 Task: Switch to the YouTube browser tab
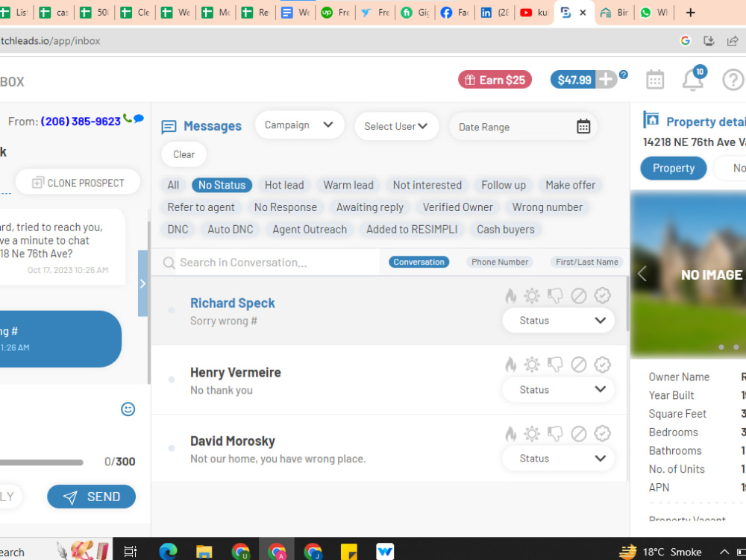coord(534,13)
